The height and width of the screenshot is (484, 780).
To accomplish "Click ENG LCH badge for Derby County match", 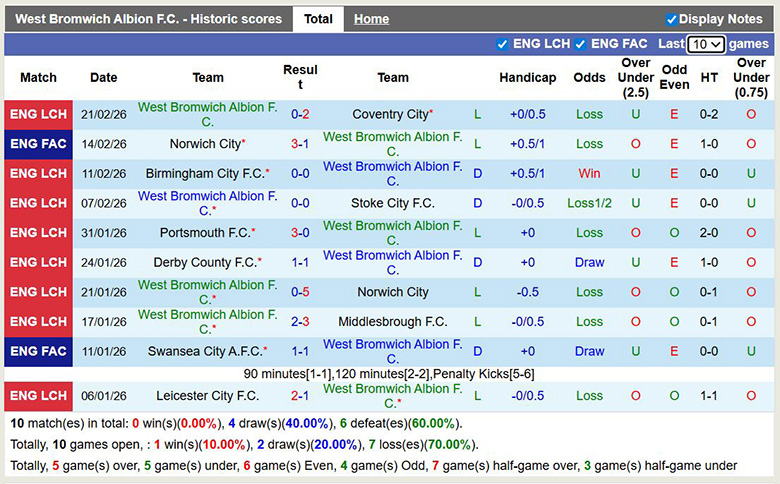I will 38,263.
